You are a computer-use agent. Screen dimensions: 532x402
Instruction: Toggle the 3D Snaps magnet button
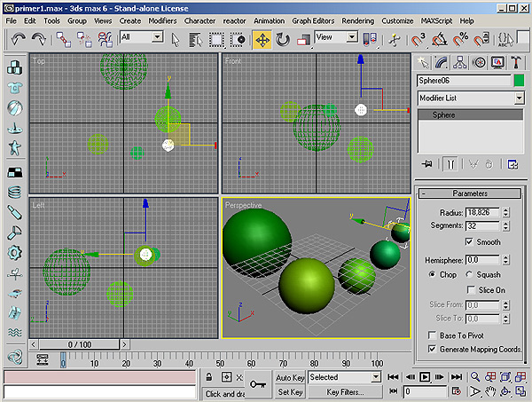tap(419, 39)
